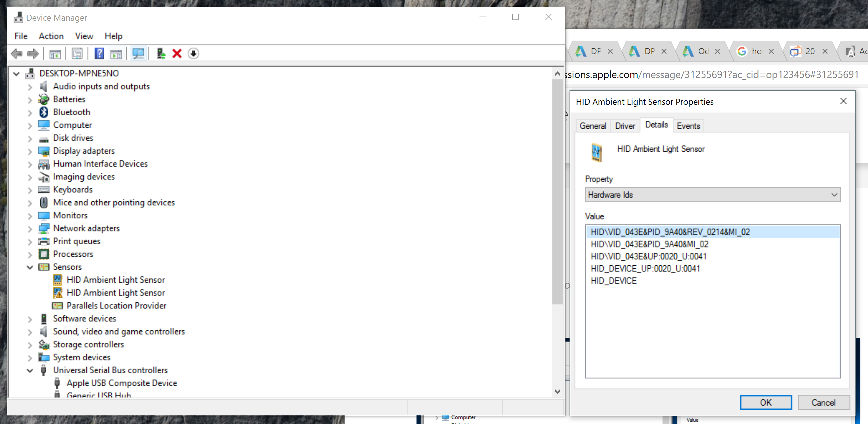Switch to the Driver tab
Viewport: 868px width, 424px height.
(625, 126)
